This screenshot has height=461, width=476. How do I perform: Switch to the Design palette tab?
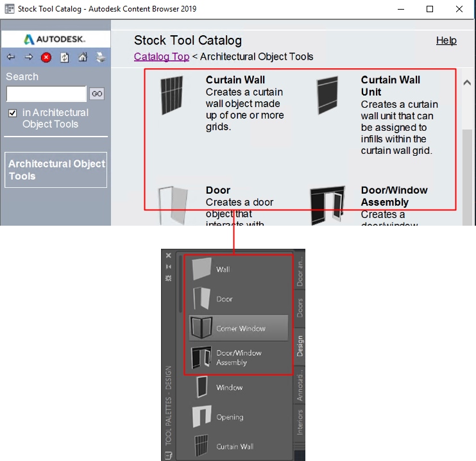click(300, 346)
